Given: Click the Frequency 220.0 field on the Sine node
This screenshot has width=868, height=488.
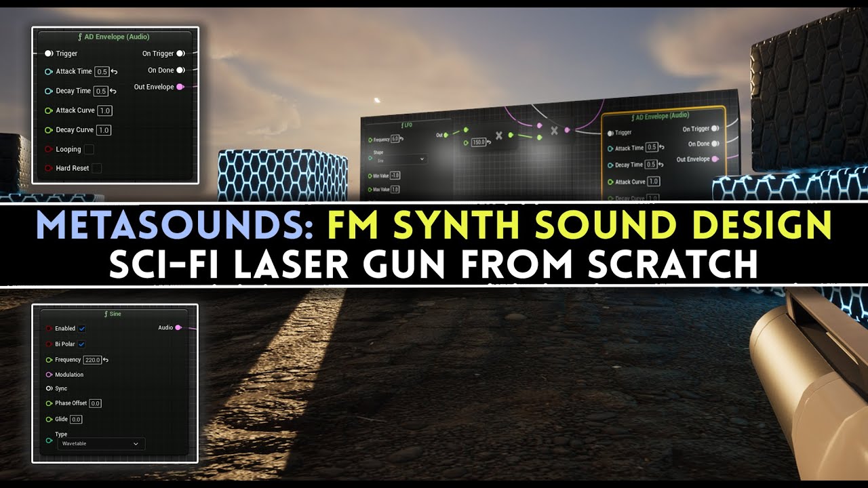Looking at the screenshot, I should (x=92, y=360).
